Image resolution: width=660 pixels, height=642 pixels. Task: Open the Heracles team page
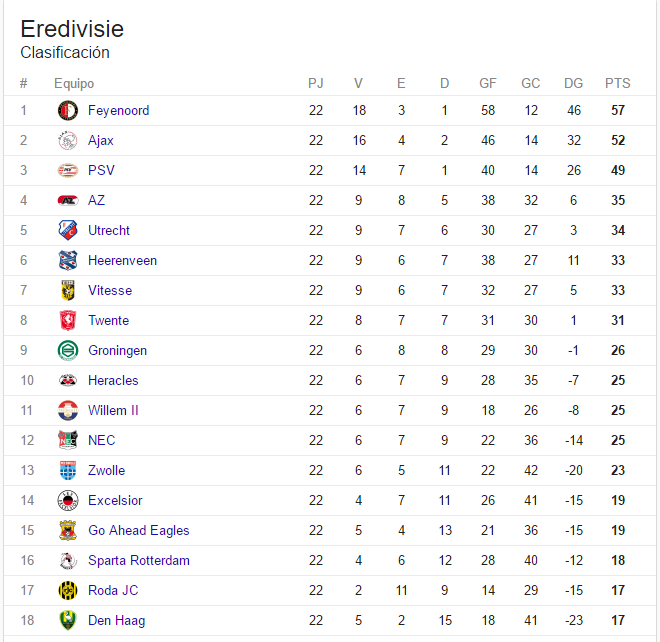pos(113,381)
